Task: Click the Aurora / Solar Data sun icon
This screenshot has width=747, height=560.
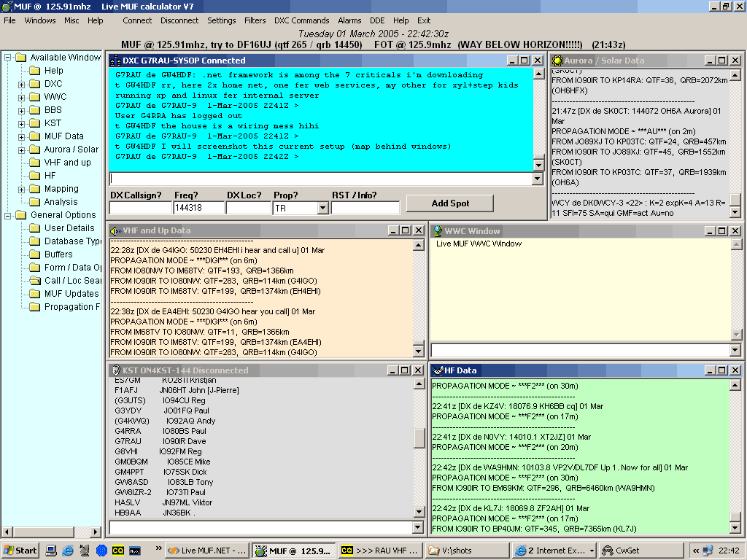Action: [558, 61]
